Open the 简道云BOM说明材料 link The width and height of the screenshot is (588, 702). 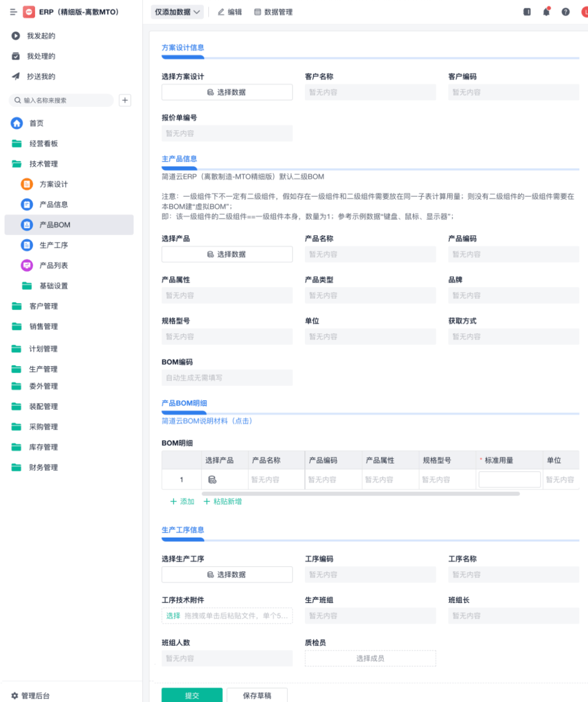tap(207, 421)
